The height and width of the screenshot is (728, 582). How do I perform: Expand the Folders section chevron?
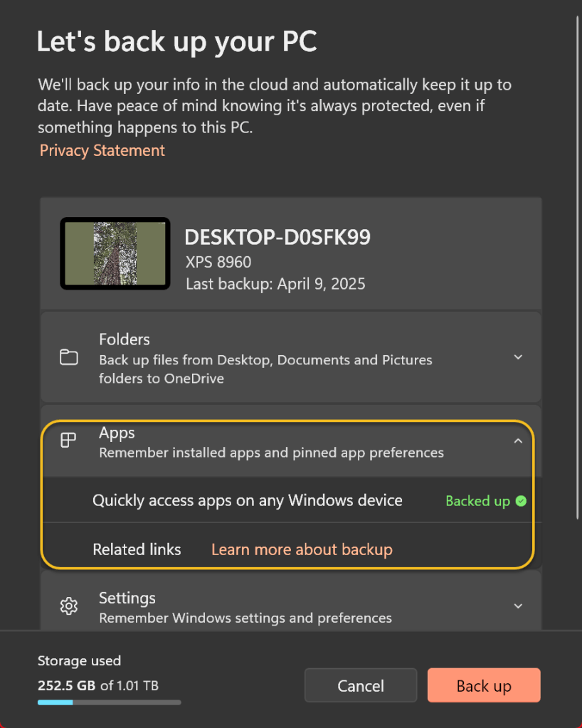pyautogui.click(x=518, y=357)
